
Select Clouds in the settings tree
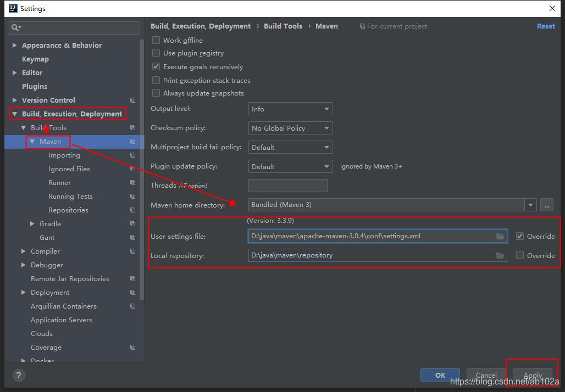pos(42,333)
